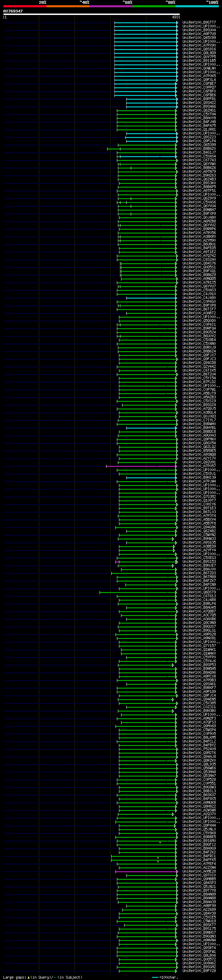Click label UniRef100_Q9SRT4
Viewport: 222px width, 980px height.
tap(199, 948)
